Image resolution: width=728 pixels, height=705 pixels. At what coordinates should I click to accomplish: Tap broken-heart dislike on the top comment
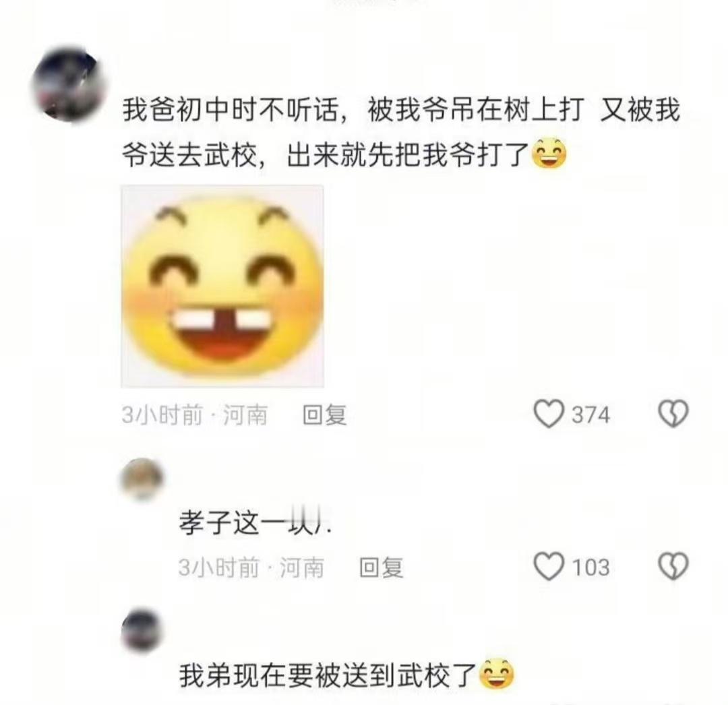[673, 414]
